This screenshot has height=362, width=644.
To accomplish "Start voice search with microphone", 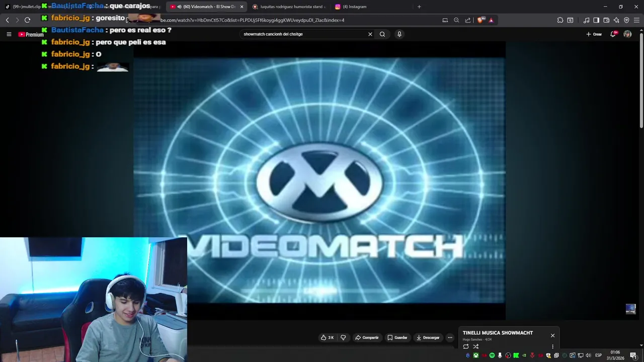I will (x=399, y=34).
